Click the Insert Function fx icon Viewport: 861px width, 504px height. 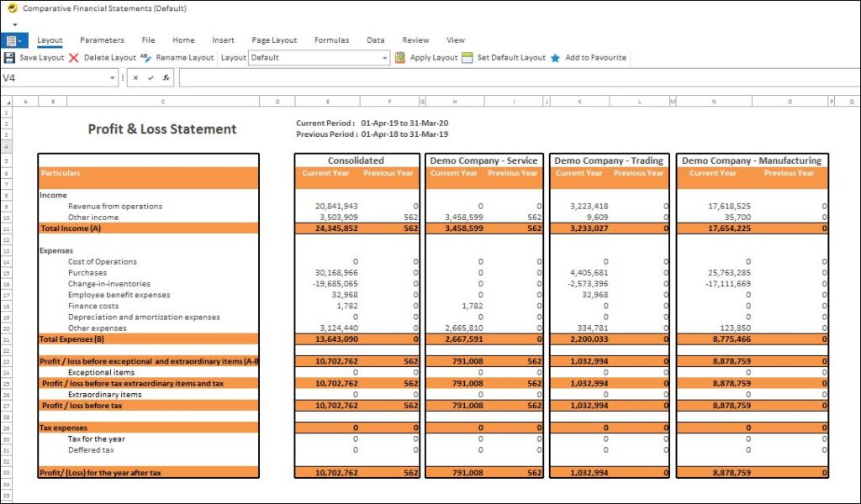(x=165, y=76)
